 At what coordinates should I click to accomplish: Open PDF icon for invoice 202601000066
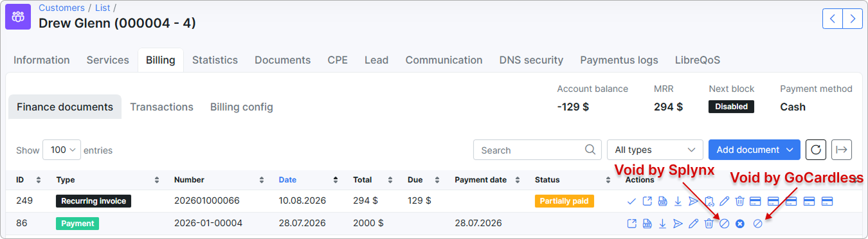pyautogui.click(x=662, y=202)
